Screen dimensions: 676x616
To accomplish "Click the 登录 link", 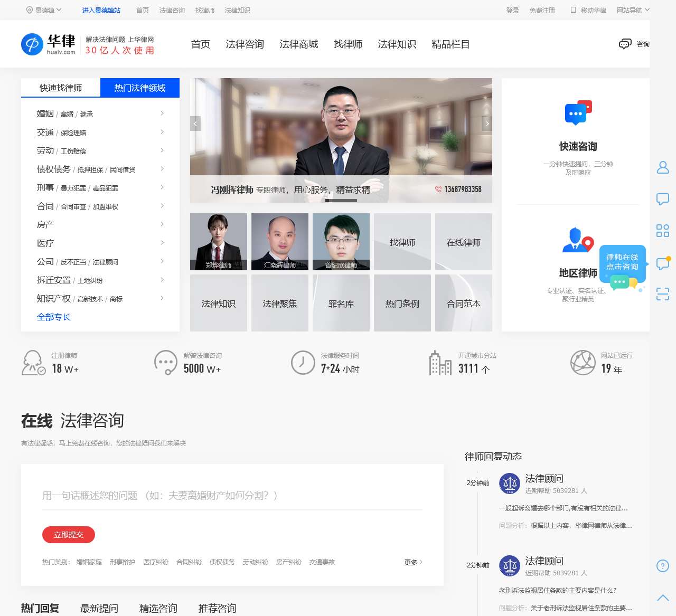I will [513, 10].
